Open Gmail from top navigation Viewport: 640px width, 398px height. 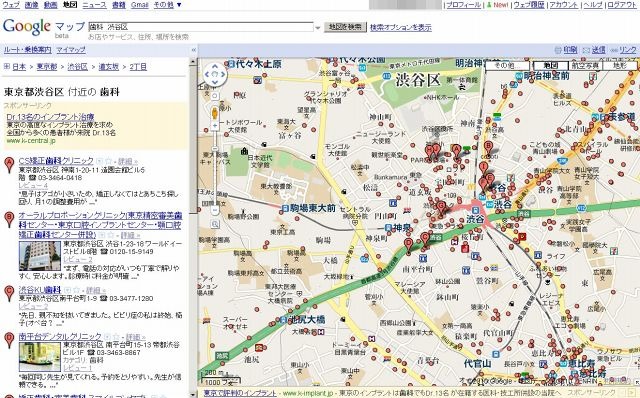[140, 5]
